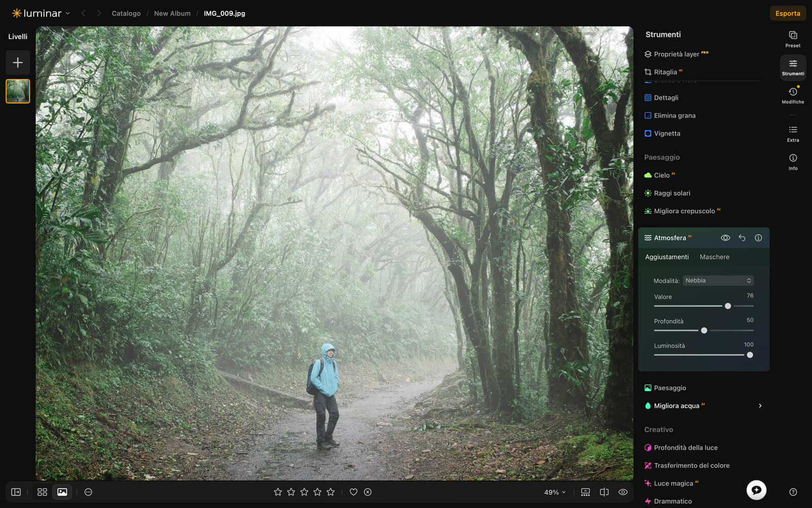Adjust the Valore slider handle
The image size is (812, 508).
[x=728, y=306]
